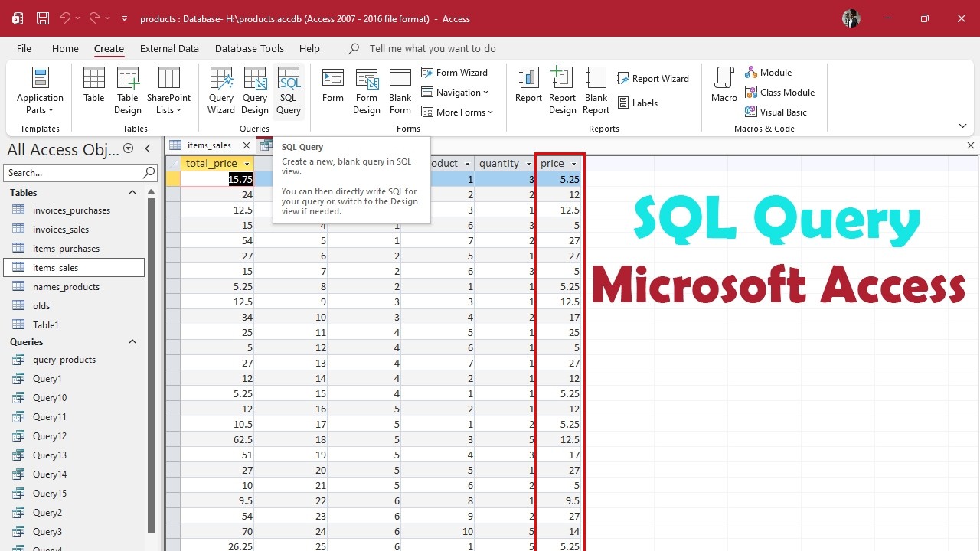Launch Query Design from the ribbon
Image resolution: width=980 pixels, height=551 pixels.
[x=255, y=91]
